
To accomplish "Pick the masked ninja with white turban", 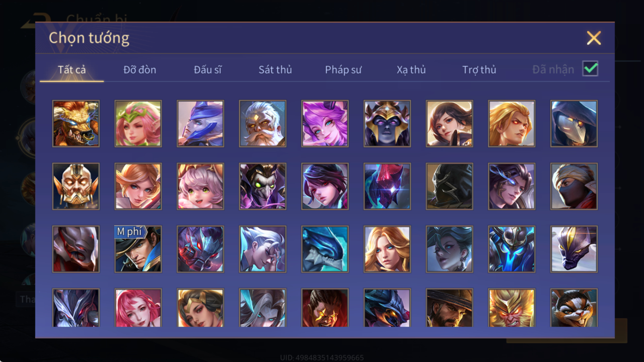I will 574,186.
